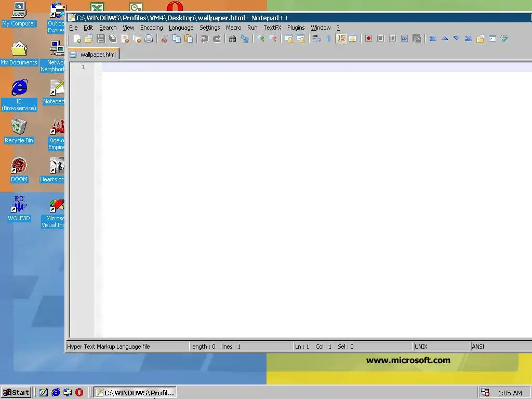Click the Save recorded macro icon

click(417, 38)
